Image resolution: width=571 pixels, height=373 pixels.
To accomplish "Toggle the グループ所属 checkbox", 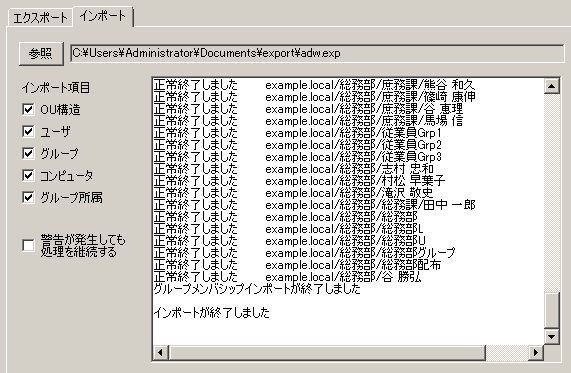I will point(28,197).
